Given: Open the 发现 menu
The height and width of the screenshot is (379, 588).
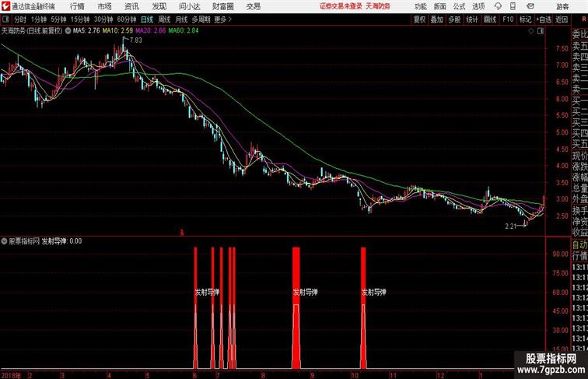Looking at the screenshot, I should (x=159, y=6).
